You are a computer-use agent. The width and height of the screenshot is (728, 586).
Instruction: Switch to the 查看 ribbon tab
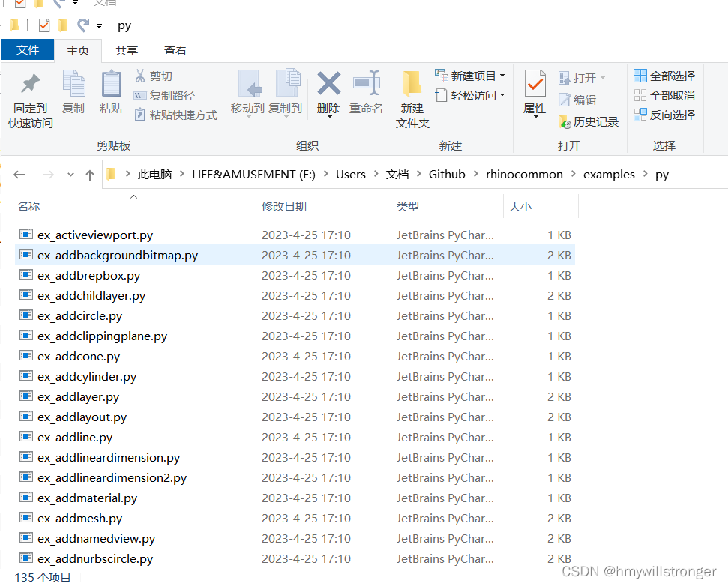pos(175,50)
